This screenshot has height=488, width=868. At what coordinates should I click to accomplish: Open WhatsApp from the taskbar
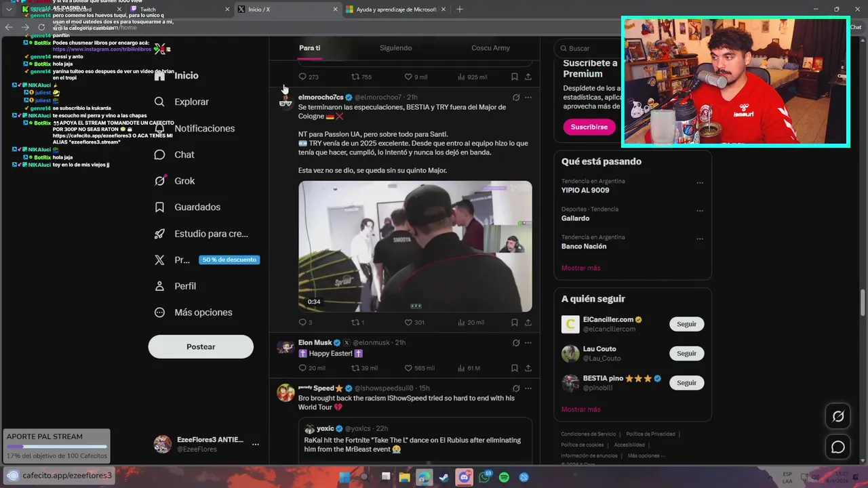tap(484, 478)
